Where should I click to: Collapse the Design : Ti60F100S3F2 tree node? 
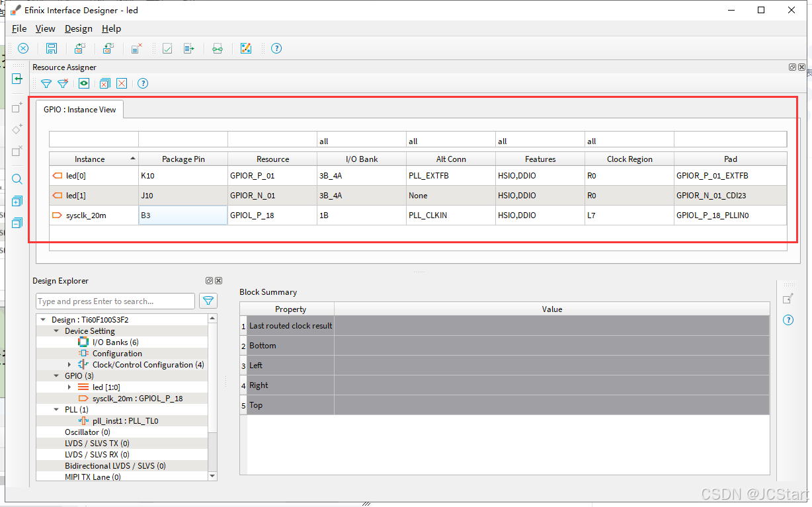pos(43,320)
